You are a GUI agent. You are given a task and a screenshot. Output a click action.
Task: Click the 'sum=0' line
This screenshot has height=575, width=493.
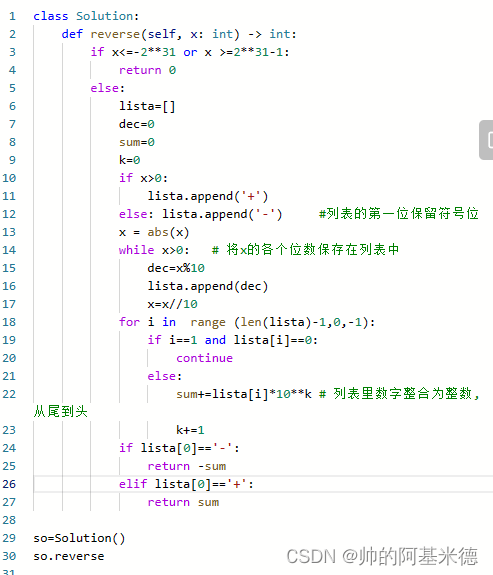coord(136,142)
